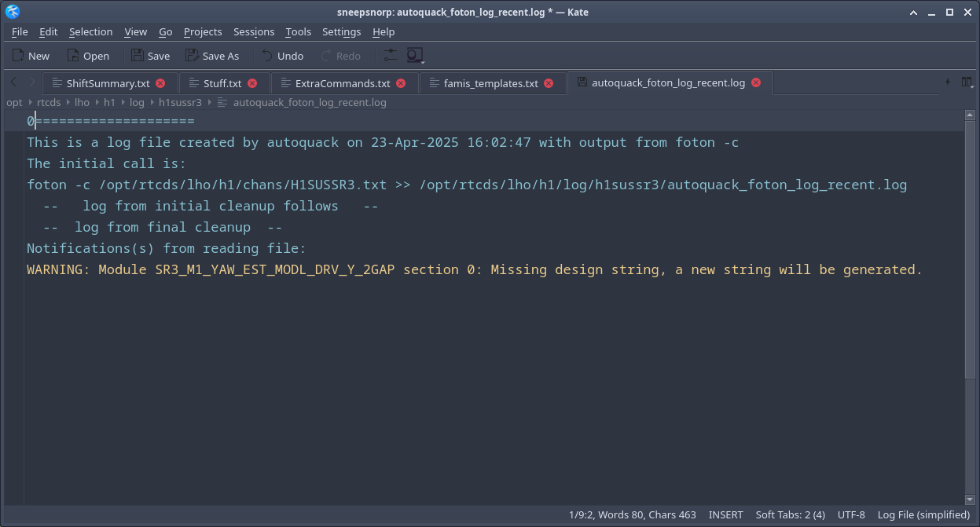This screenshot has width=980, height=527.
Task: Click the Kate application icon in title bar
Action: click(13, 12)
